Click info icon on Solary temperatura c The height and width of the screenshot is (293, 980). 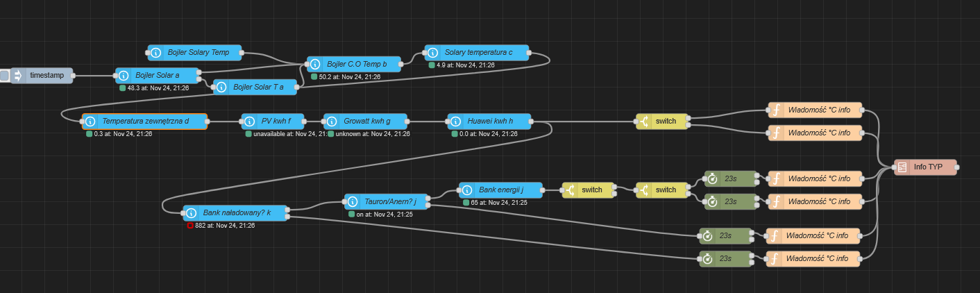click(x=432, y=53)
